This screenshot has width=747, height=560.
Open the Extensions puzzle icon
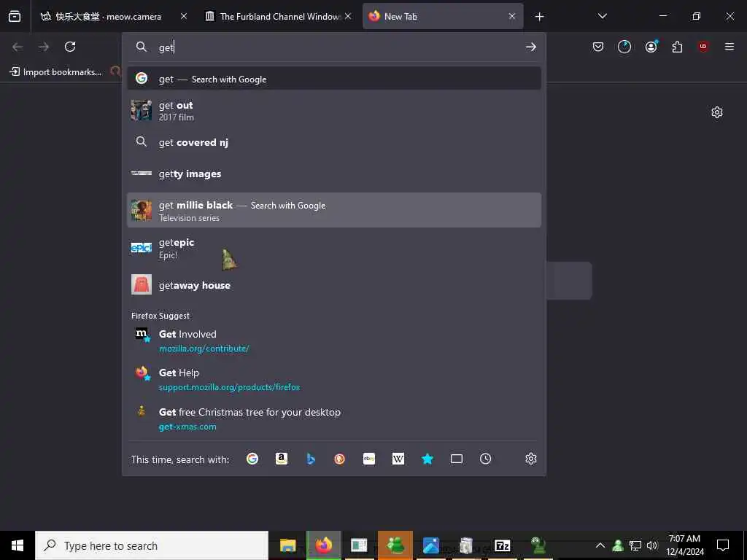[677, 47]
